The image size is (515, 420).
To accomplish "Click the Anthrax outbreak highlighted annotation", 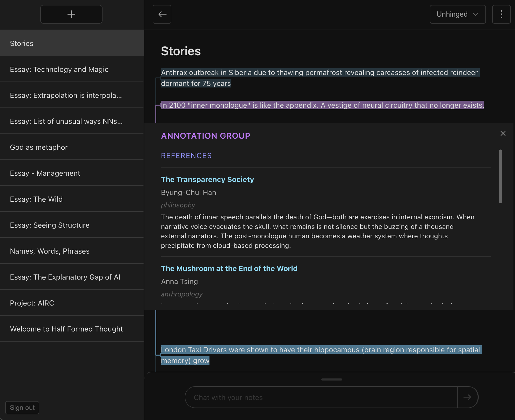I will (319, 73).
